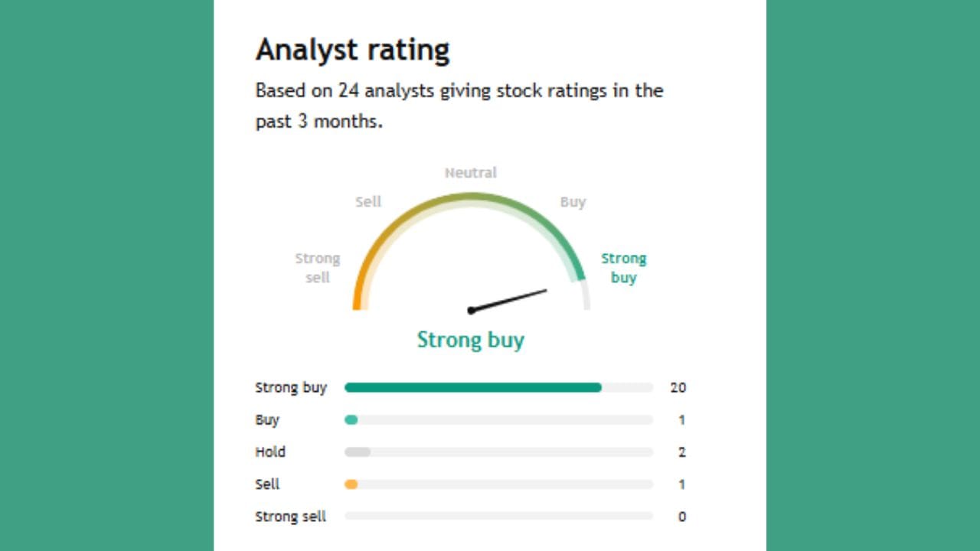Image resolution: width=980 pixels, height=551 pixels.
Task: Click the green "Strong buy" label right of gauge
Action: coord(623,268)
